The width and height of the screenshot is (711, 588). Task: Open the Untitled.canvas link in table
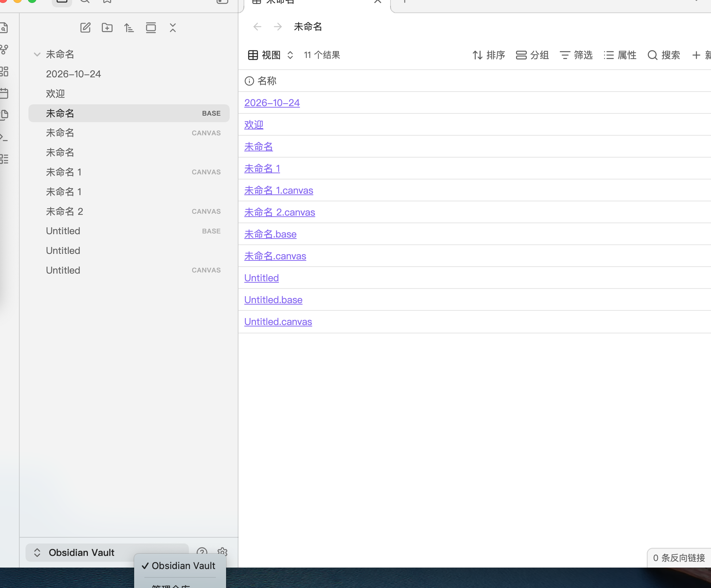(x=278, y=322)
